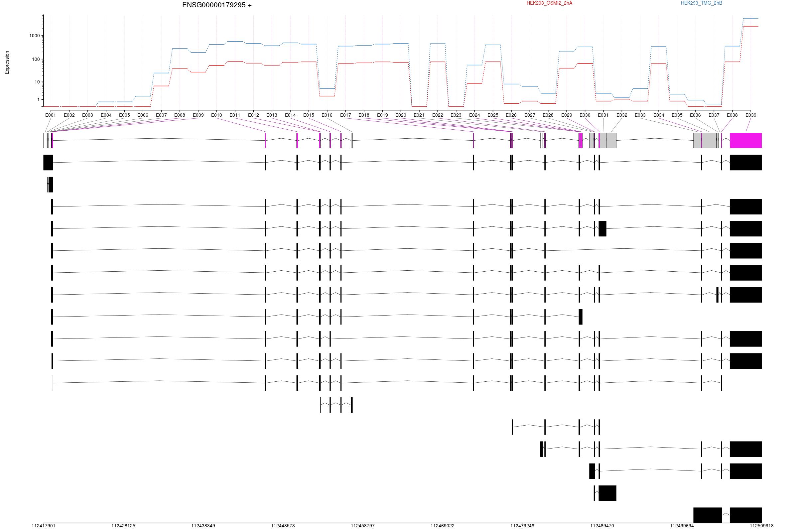Click the exon label E017
Screen dimensions: 798x532
(346, 115)
